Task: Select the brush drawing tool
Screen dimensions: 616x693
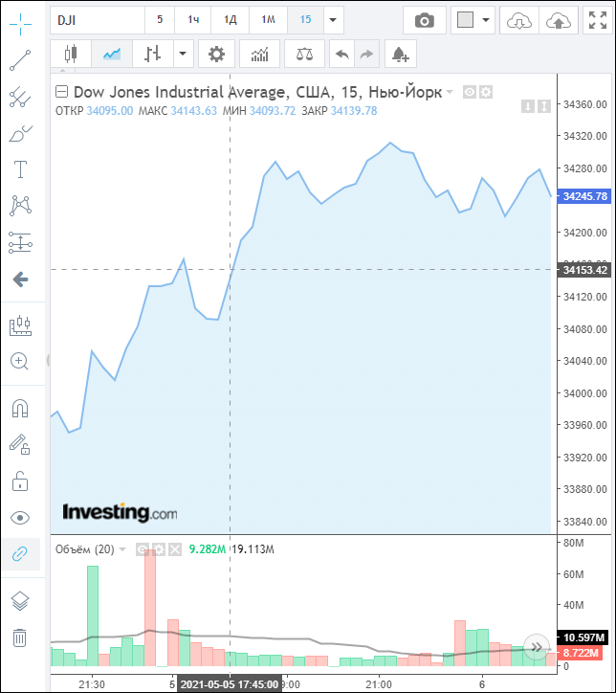Action: [x=20, y=133]
